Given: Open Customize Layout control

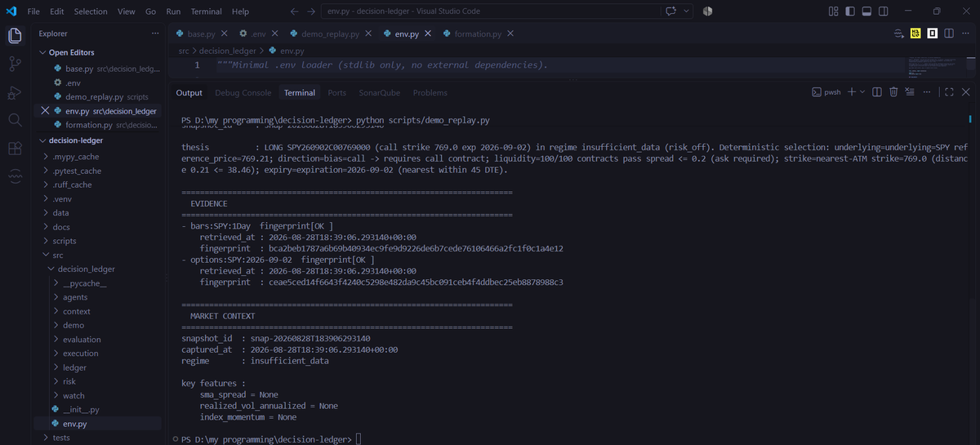Looking at the screenshot, I should point(834,11).
